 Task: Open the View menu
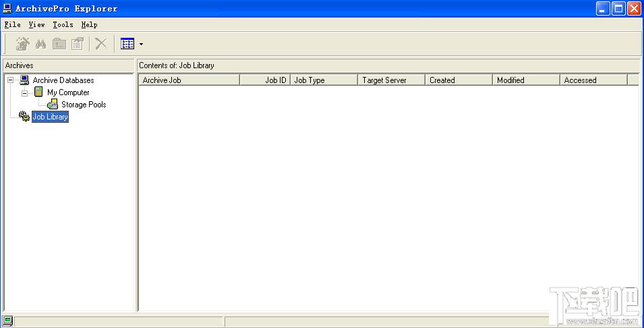coord(36,25)
